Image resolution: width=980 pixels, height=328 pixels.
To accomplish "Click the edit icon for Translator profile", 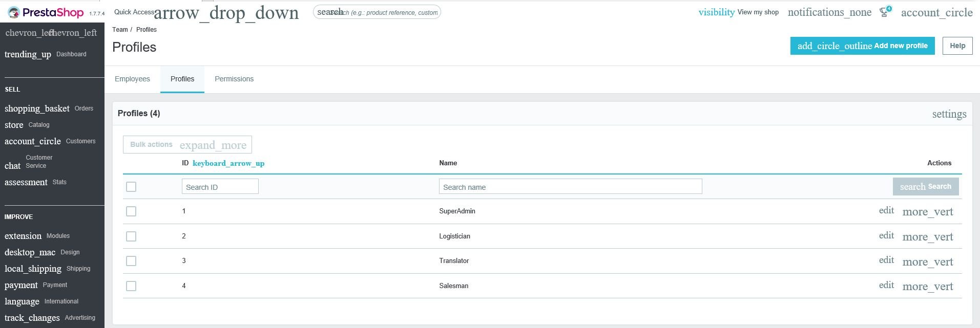I will pos(886,260).
